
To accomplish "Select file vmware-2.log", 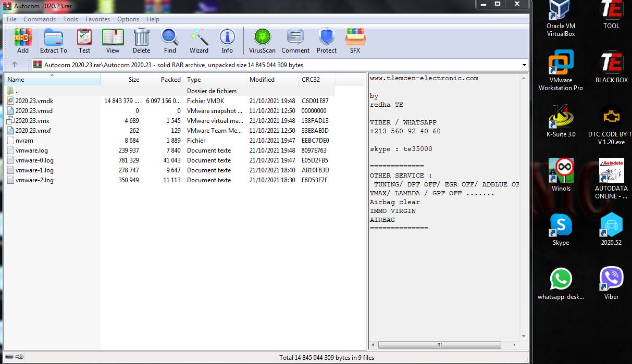I will point(169,180).
